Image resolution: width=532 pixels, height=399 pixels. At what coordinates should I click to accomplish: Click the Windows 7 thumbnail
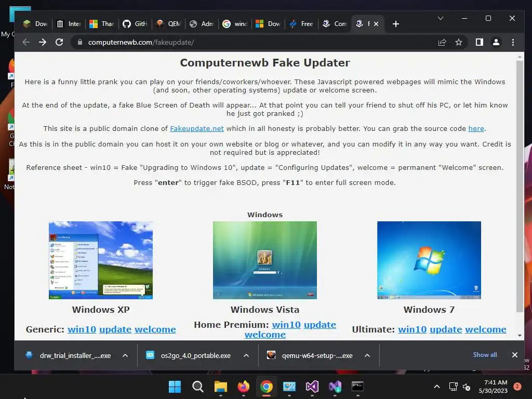pyautogui.click(x=429, y=260)
